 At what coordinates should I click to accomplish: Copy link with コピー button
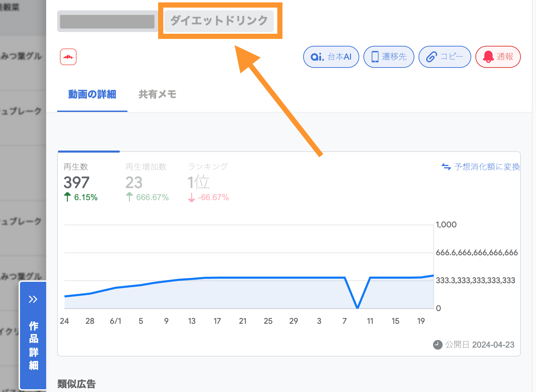point(444,57)
